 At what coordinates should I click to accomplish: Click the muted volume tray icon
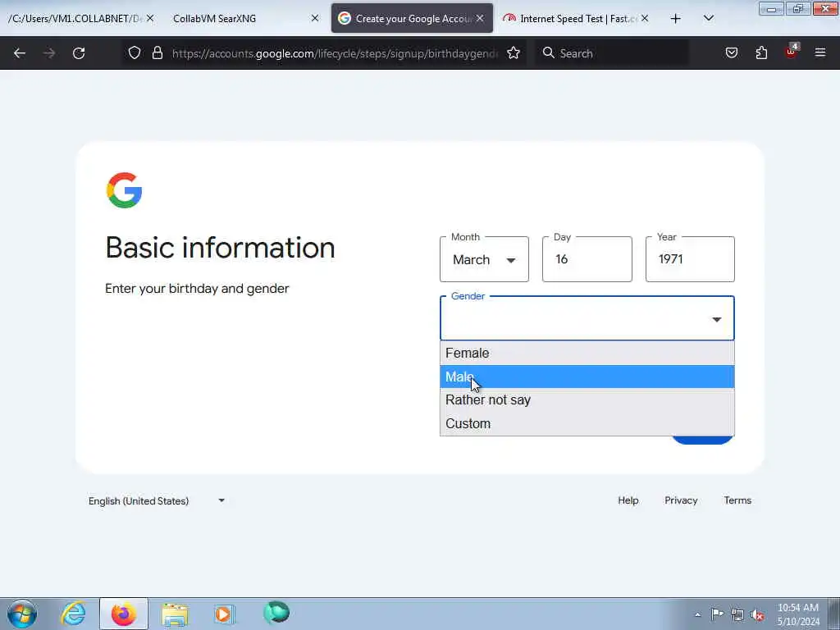[x=757, y=614]
